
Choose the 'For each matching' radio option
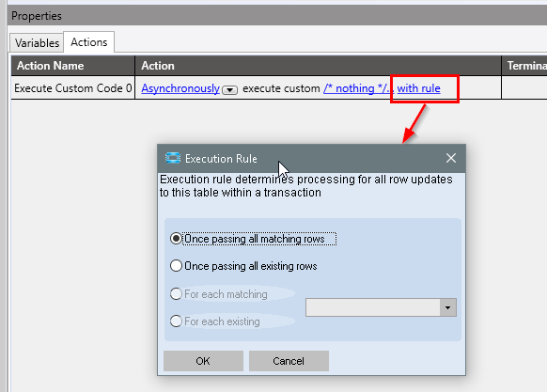point(176,294)
